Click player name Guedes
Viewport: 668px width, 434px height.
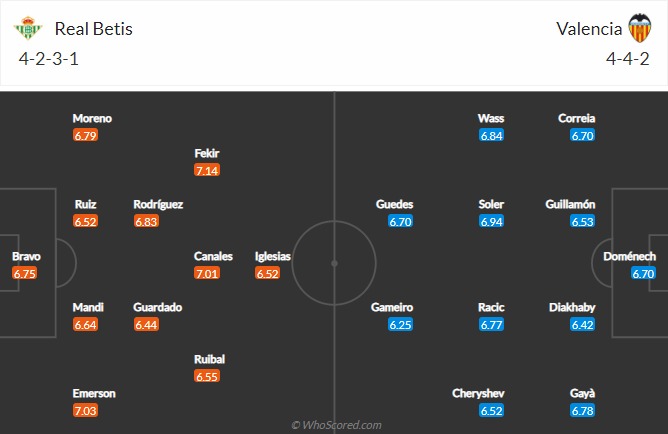tap(394, 204)
